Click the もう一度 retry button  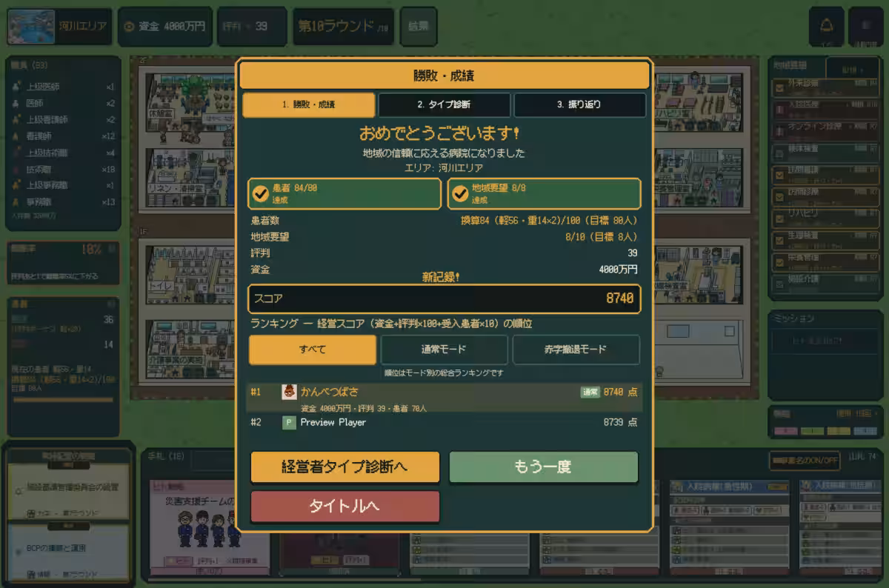tap(544, 467)
